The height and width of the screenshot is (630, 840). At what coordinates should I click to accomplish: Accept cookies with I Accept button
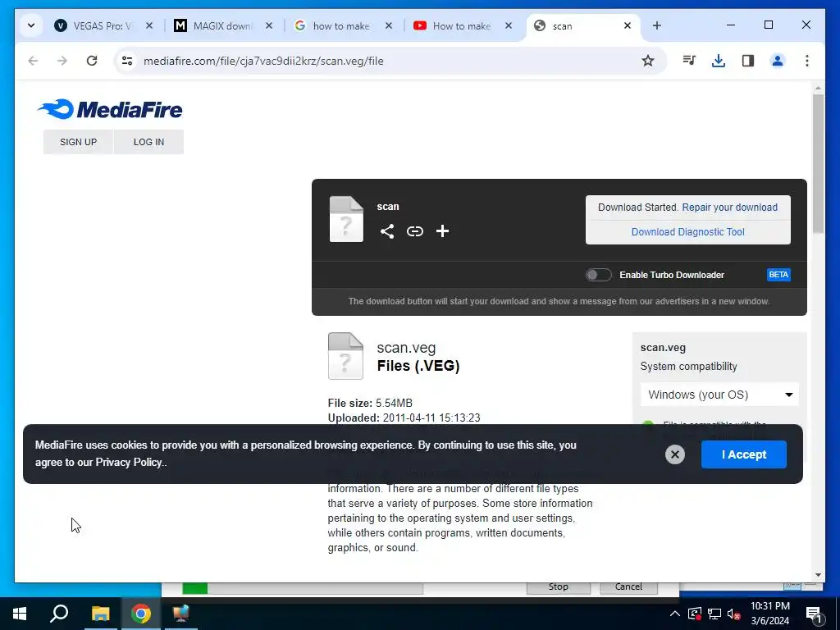(743, 454)
